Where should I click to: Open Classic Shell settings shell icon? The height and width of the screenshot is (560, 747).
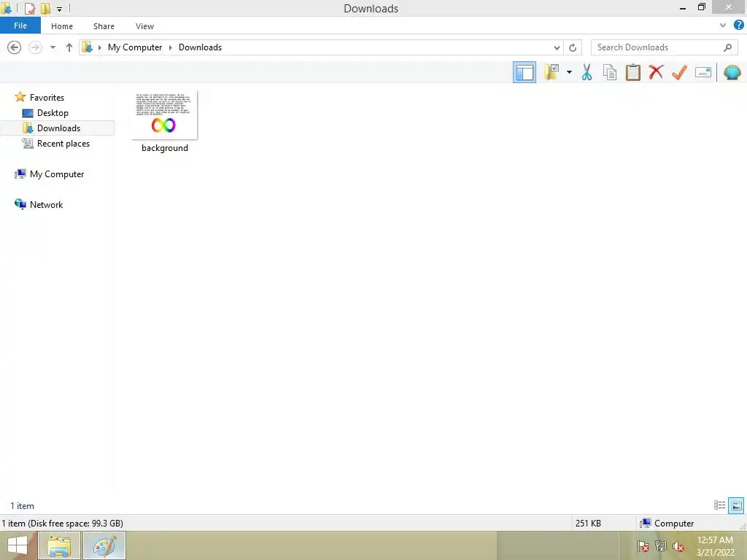point(732,72)
